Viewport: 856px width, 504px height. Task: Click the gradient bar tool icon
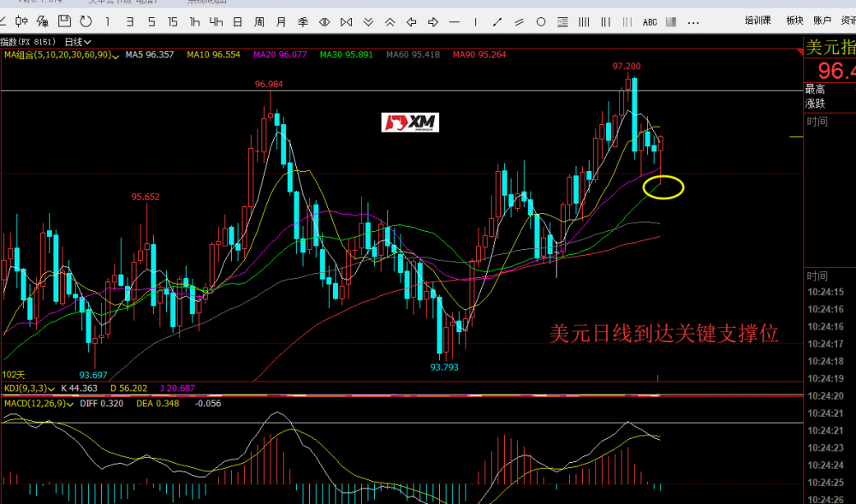click(x=671, y=21)
